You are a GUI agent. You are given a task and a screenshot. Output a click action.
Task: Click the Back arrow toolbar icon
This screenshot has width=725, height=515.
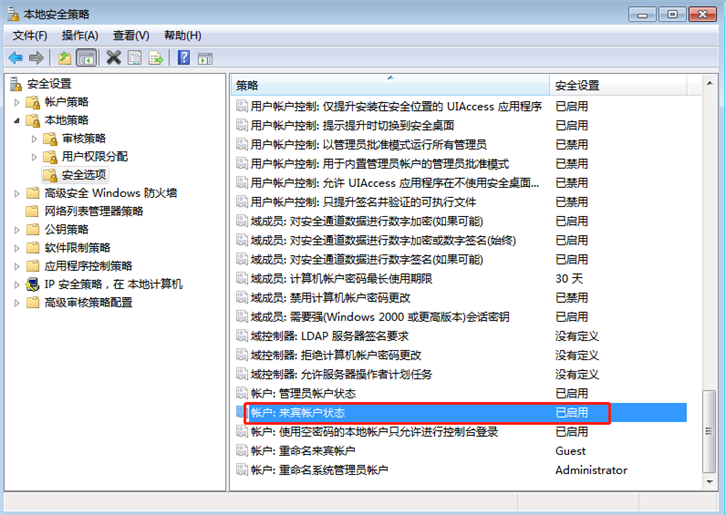pyautogui.click(x=16, y=58)
